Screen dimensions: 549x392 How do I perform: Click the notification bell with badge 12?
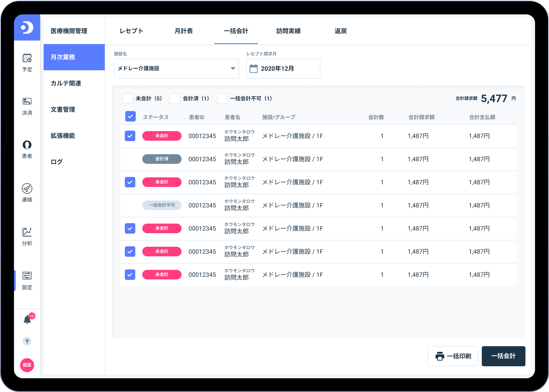pos(27,320)
